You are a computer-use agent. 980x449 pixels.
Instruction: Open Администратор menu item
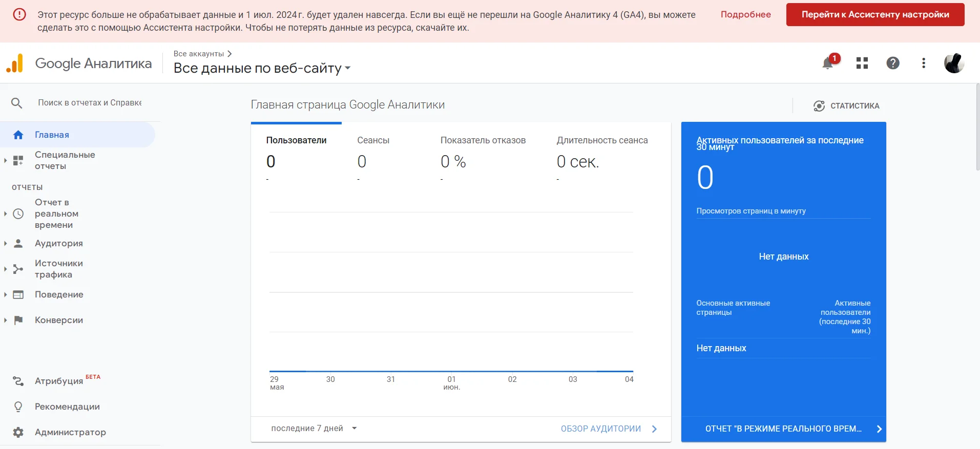click(x=70, y=432)
